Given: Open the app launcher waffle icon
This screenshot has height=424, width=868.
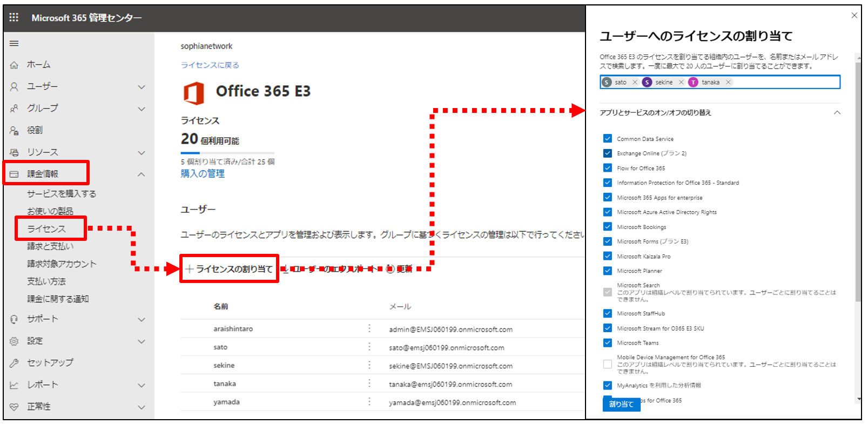Looking at the screenshot, I should (x=14, y=17).
